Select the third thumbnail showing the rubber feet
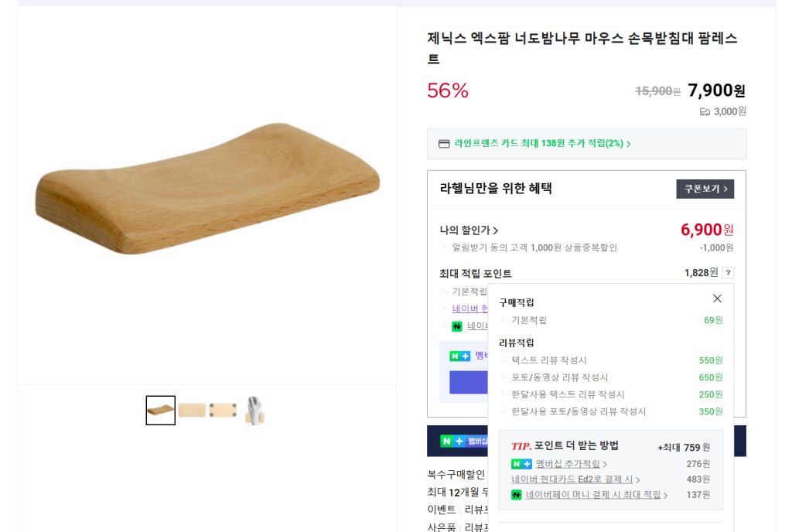The image size is (792, 532). 223,411
